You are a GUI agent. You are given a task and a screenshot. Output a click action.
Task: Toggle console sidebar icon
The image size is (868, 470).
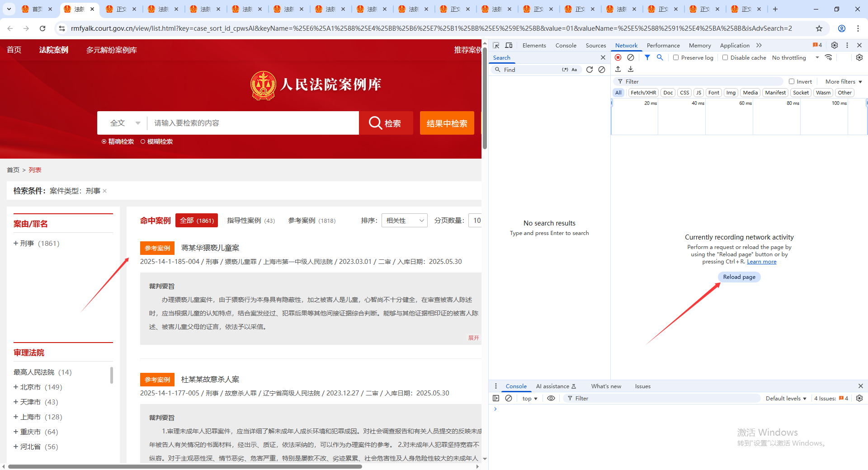[496, 398]
